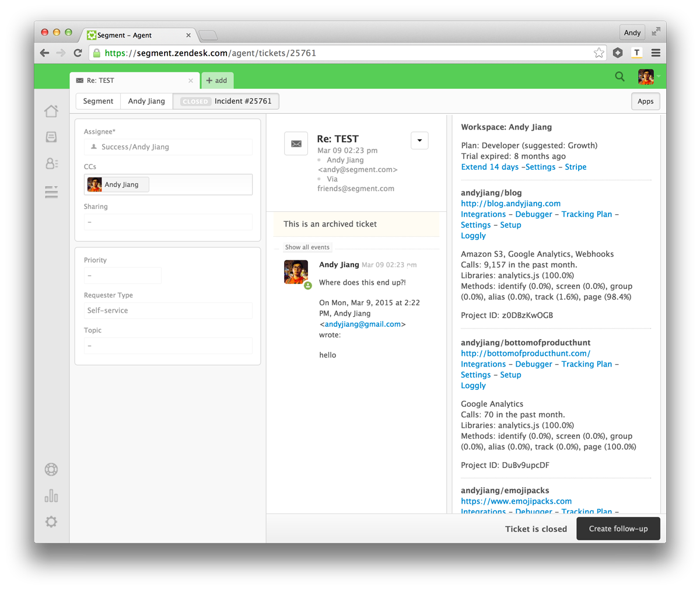
Task: Open the Topic dropdown field
Action: (x=168, y=345)
